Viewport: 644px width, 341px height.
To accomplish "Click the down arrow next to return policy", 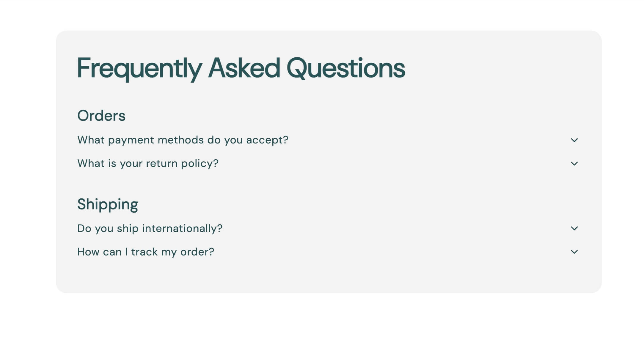I will (574, 163).
